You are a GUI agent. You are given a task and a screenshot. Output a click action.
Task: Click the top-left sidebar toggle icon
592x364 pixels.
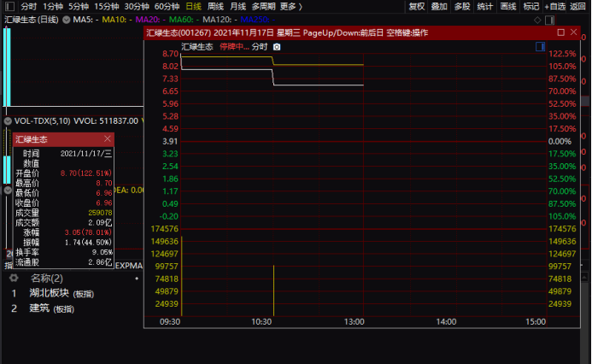[9, 6]
